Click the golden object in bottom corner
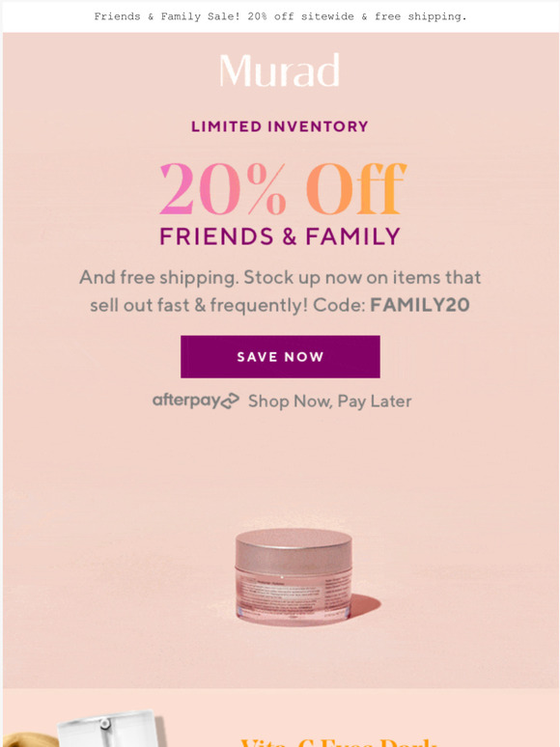 [x=30, y=740]
